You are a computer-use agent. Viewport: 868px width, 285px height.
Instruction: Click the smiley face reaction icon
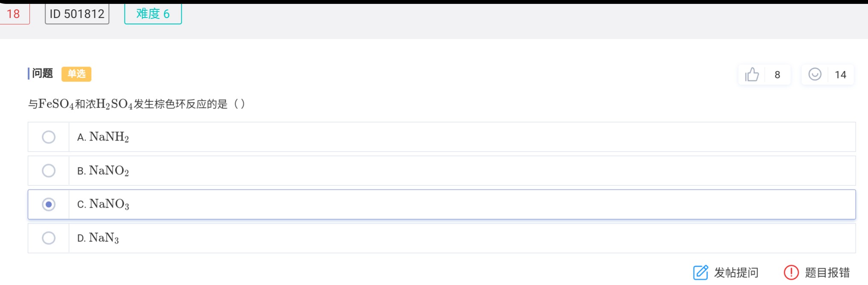point(815,74)
